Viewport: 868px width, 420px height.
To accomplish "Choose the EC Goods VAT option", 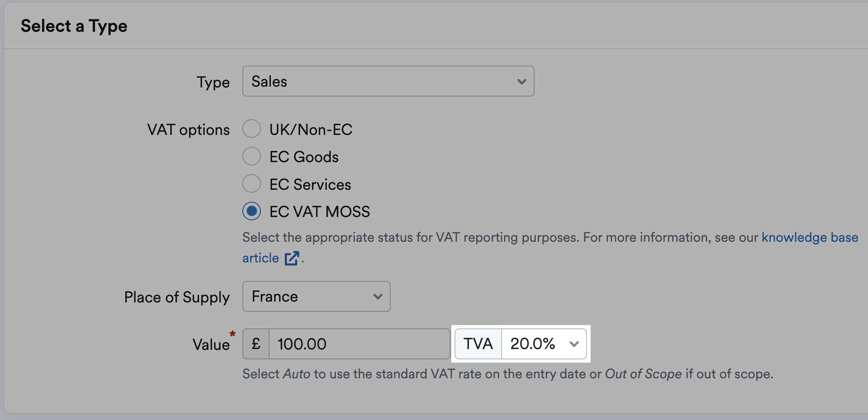I will point(251,156).
